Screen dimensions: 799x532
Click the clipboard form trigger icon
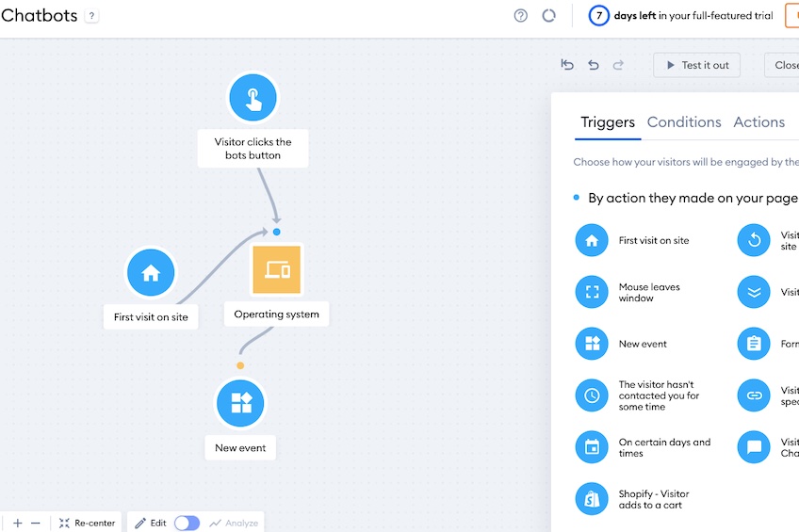(x=754, y=344)
